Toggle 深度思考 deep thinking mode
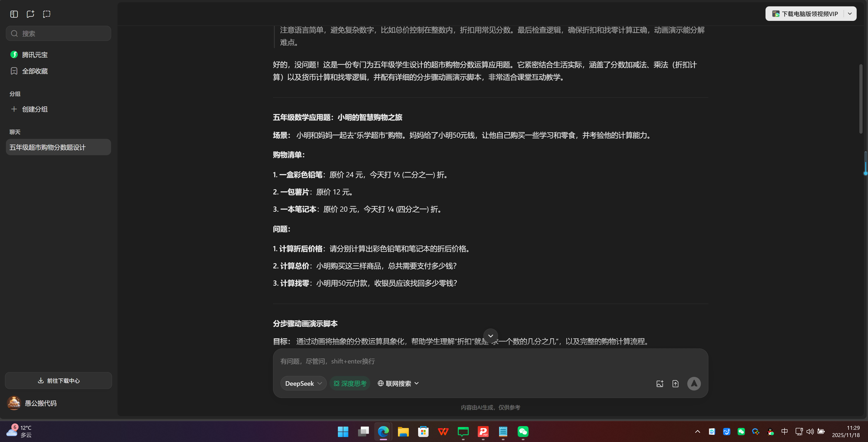This screenshot has width=868, height=442. coord(350,383)
